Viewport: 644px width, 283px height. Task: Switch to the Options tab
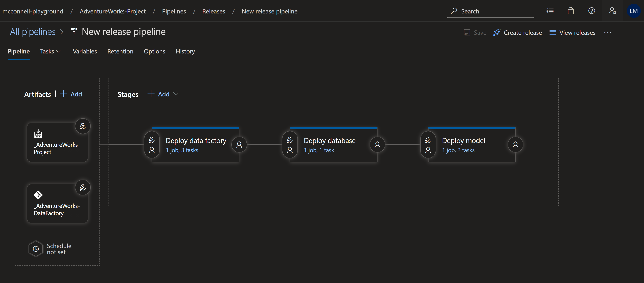click(x=154, y=51)
